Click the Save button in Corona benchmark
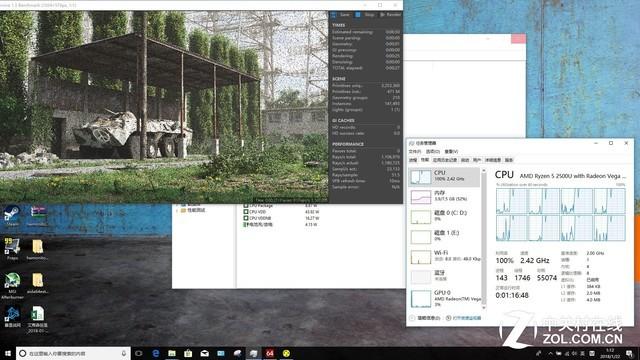Screen dimensions: 640x360 340,15
